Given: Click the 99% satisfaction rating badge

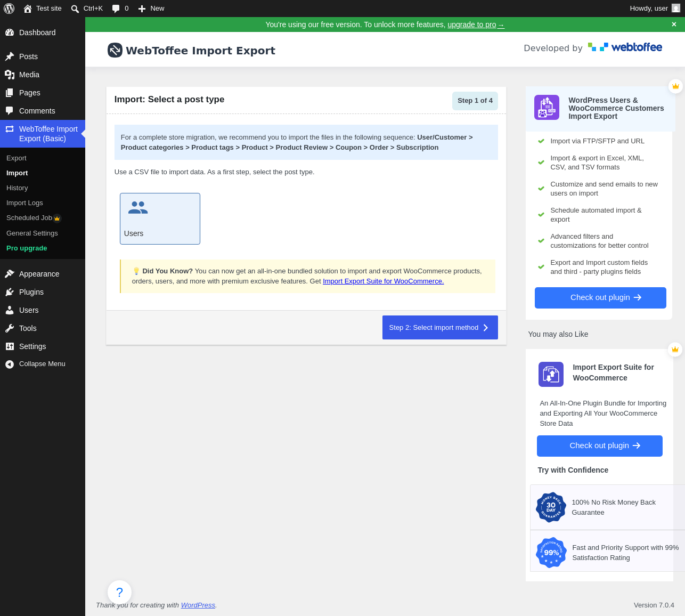Looking at the screenshot, I should (551, 553).
